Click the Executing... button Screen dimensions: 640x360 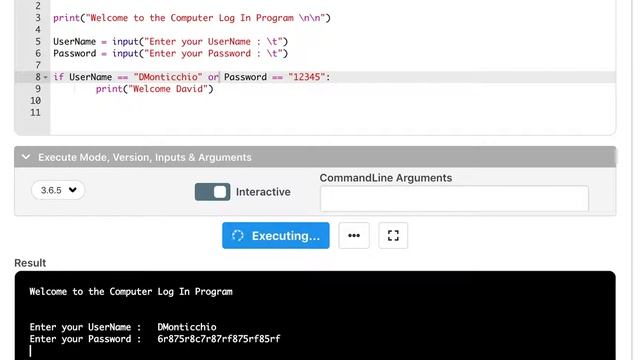coord(276,236)
